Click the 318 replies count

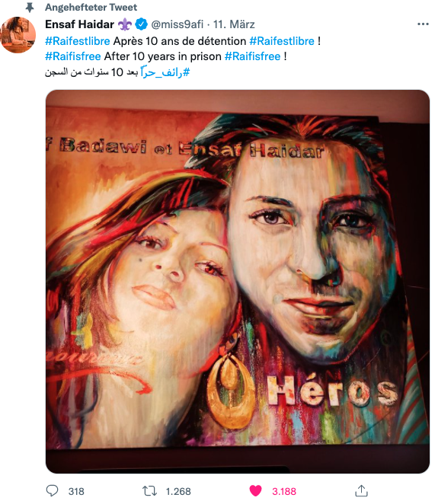76,491
